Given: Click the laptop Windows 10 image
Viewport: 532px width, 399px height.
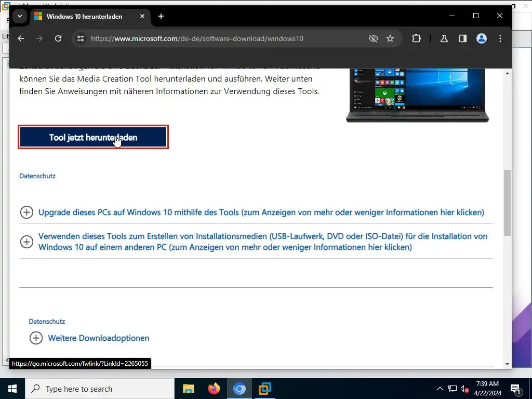Looking at the screenshot, I should point(417,95).
